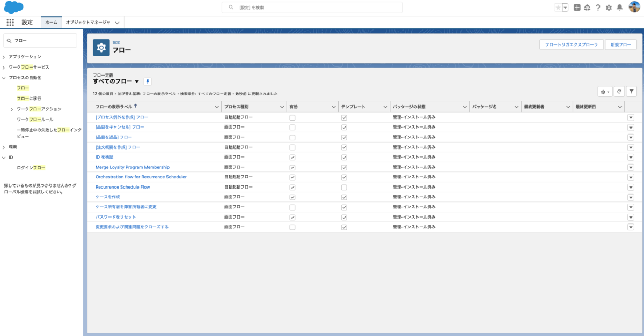Click the 新規フロー button
644x336 pixels.
click(x=621, y=45)
